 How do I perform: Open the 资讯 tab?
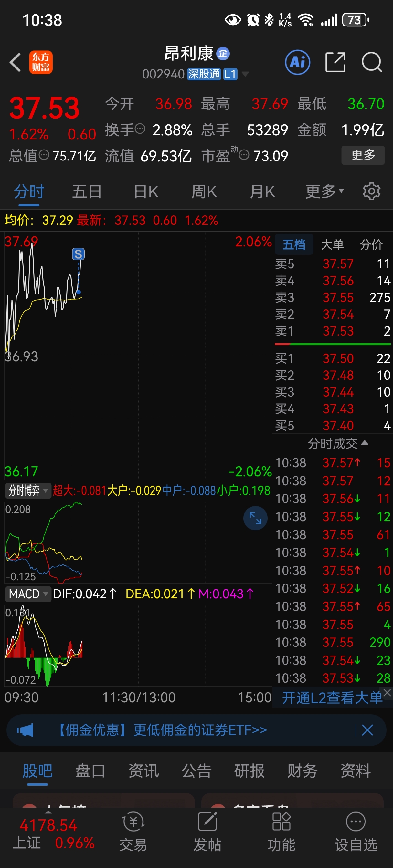coord(143,770)
